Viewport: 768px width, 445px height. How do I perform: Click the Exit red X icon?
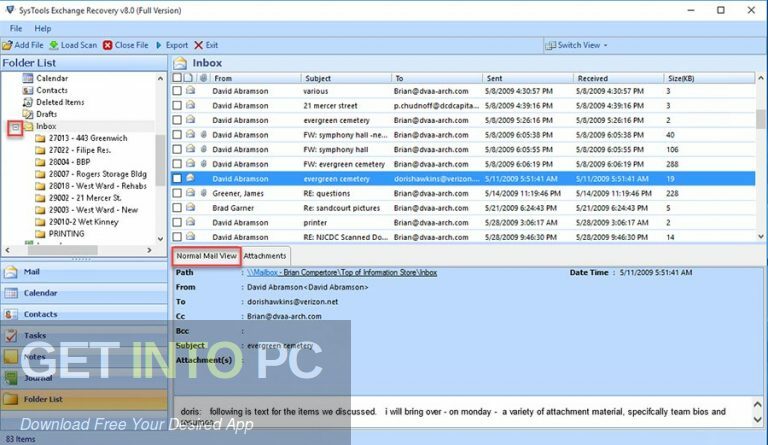(198, 45)
